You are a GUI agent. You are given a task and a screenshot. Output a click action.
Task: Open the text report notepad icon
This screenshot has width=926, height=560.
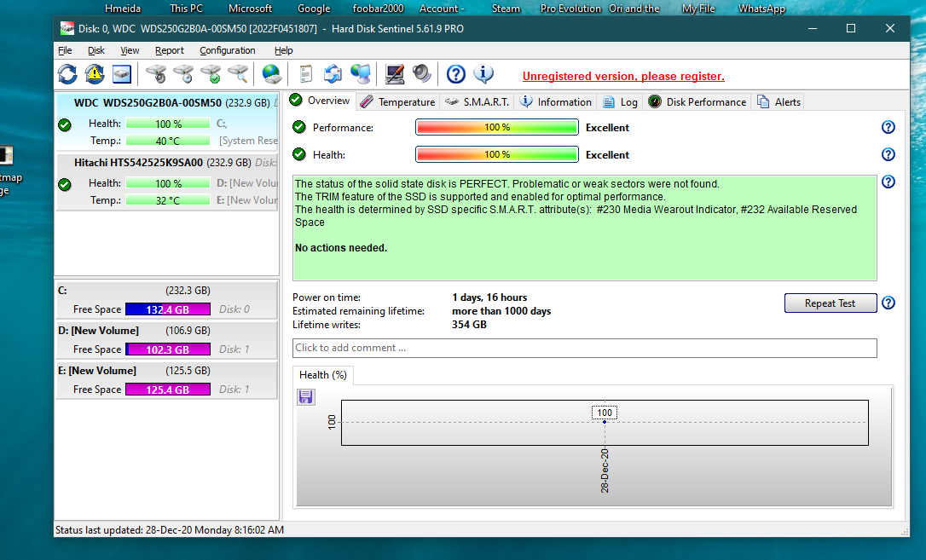pos(305,74)
